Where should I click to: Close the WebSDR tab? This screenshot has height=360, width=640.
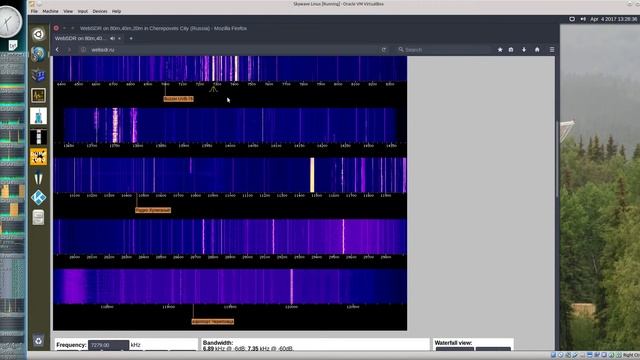tap(120, 38)
